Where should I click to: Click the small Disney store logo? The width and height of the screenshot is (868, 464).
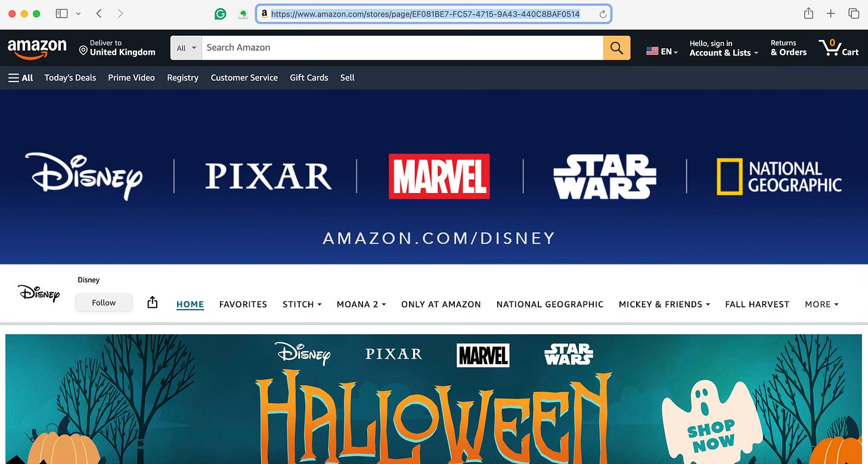(x=39, y=292)
